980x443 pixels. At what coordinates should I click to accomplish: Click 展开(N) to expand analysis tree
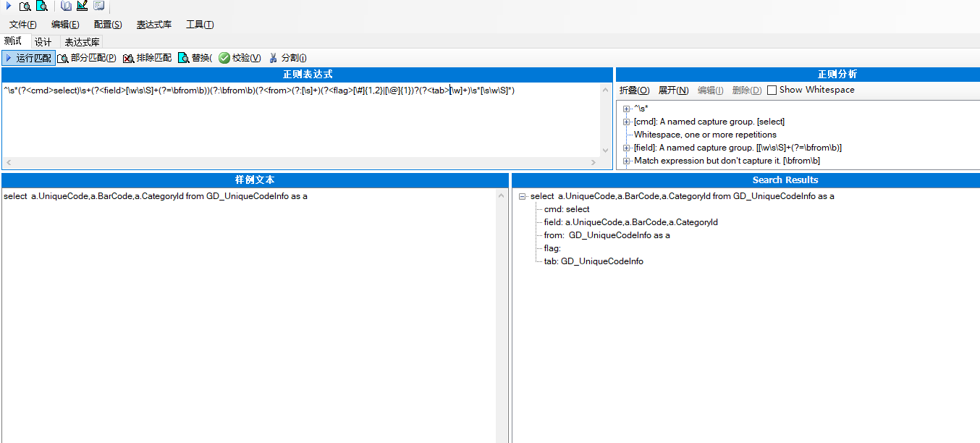[673, 90]
